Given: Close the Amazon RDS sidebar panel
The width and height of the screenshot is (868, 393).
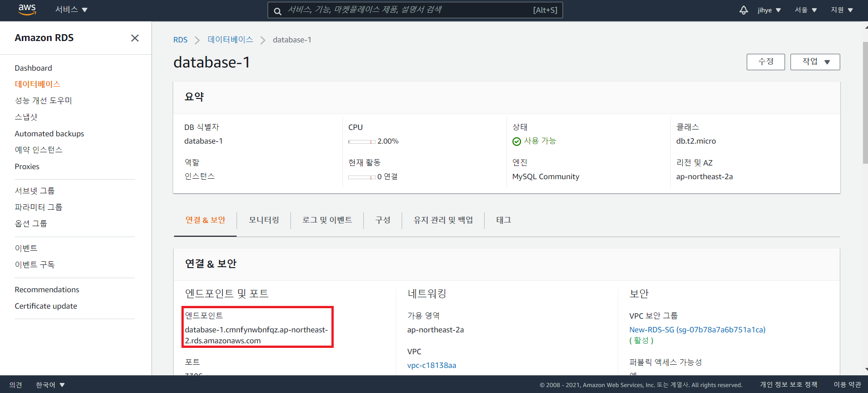Looking at the screenshot, I should 135,38.
